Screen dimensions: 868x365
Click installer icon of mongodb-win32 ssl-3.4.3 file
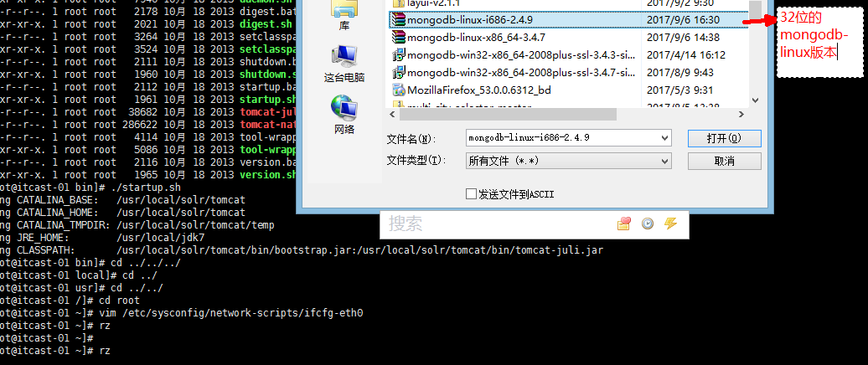click(398, 55)
